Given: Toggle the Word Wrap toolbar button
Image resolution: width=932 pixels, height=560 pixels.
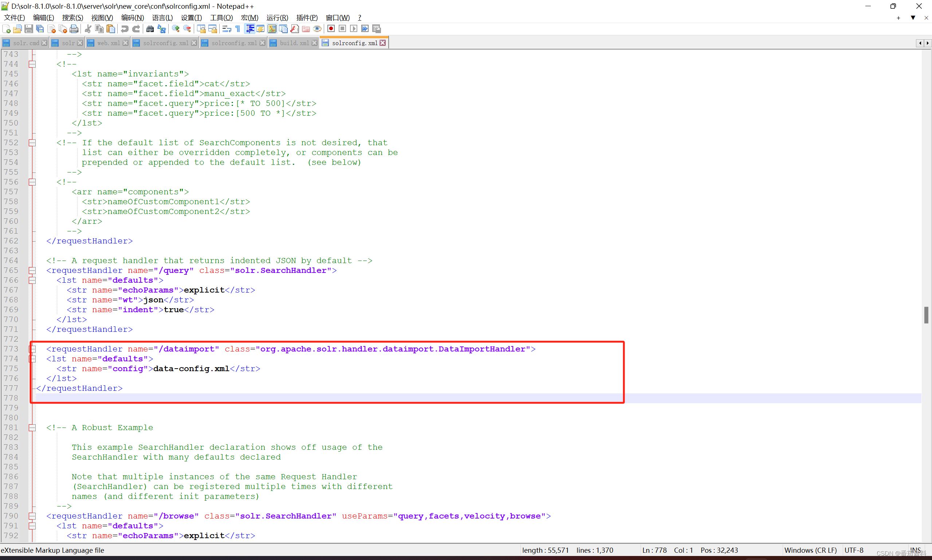Looking at the screenshot, I should [227, 29].
